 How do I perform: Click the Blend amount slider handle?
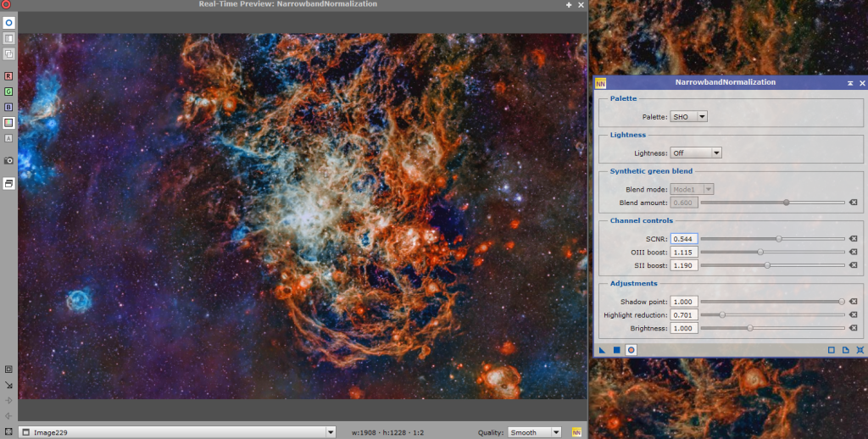click(786, 203)
